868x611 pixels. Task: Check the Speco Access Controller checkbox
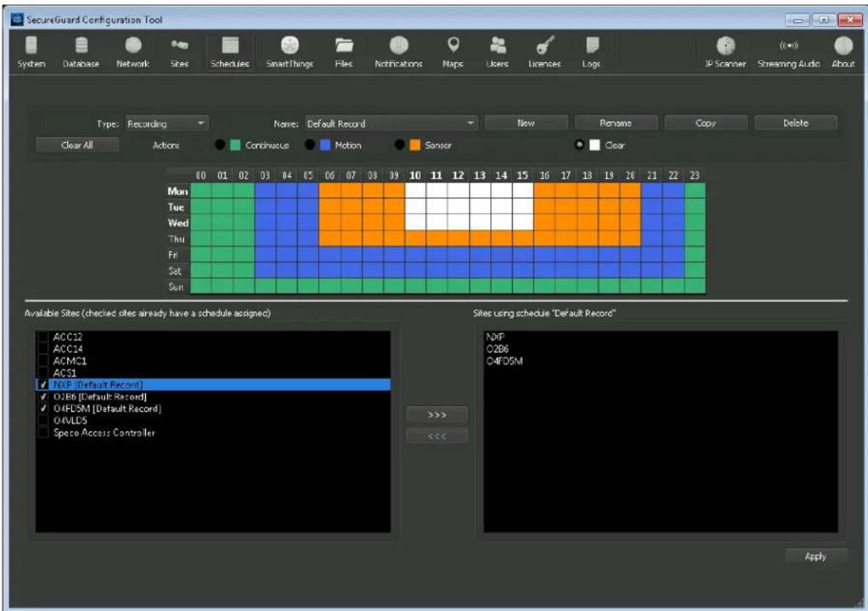[43, 433]
